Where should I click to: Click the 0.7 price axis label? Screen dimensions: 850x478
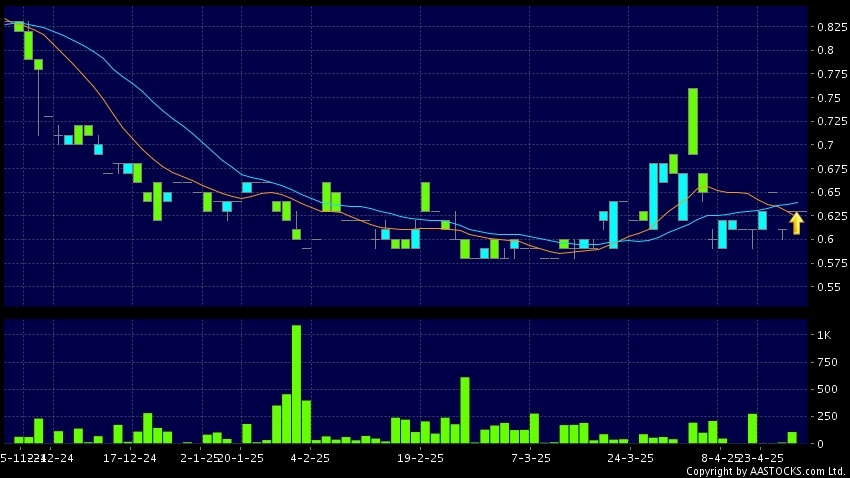click(x=826, y=145)
